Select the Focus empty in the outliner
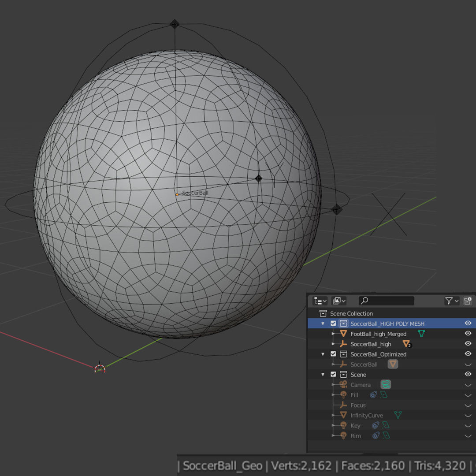Image resolution: width=476 pixels, height=476 pixels. click(x=358, y=405)
